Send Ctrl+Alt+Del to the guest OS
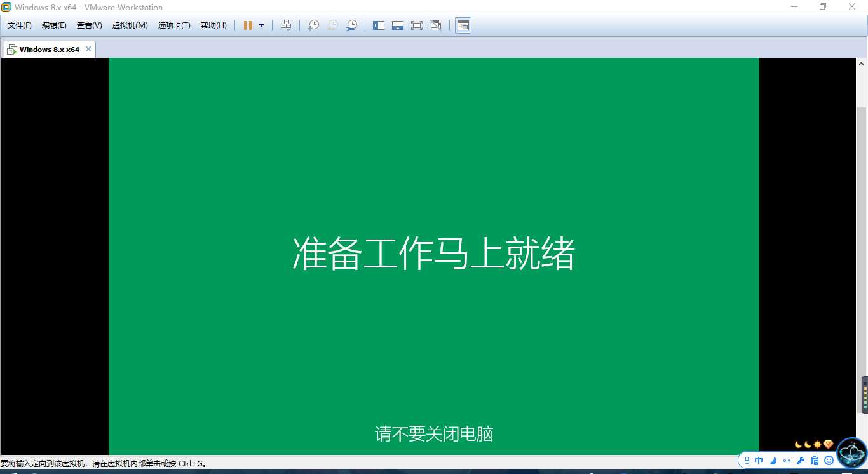868x474 pixels. pos(286,25)
